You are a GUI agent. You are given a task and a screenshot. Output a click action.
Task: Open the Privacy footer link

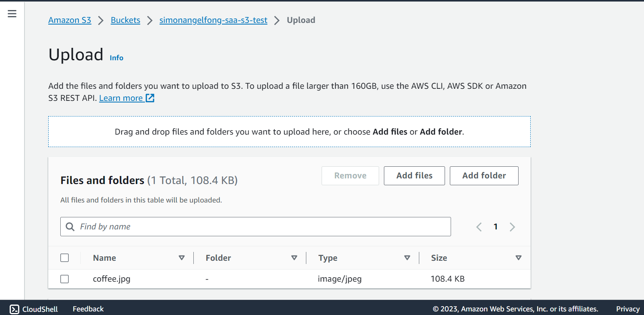(628, 309)
